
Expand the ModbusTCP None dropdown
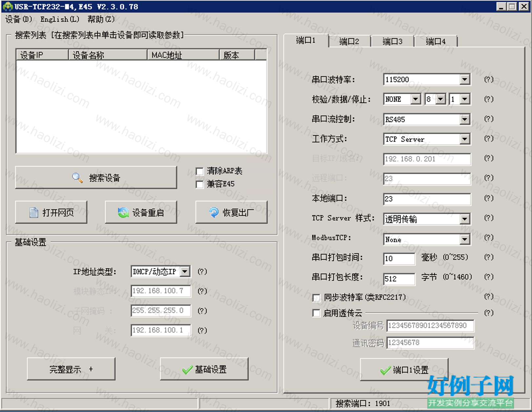464,240
